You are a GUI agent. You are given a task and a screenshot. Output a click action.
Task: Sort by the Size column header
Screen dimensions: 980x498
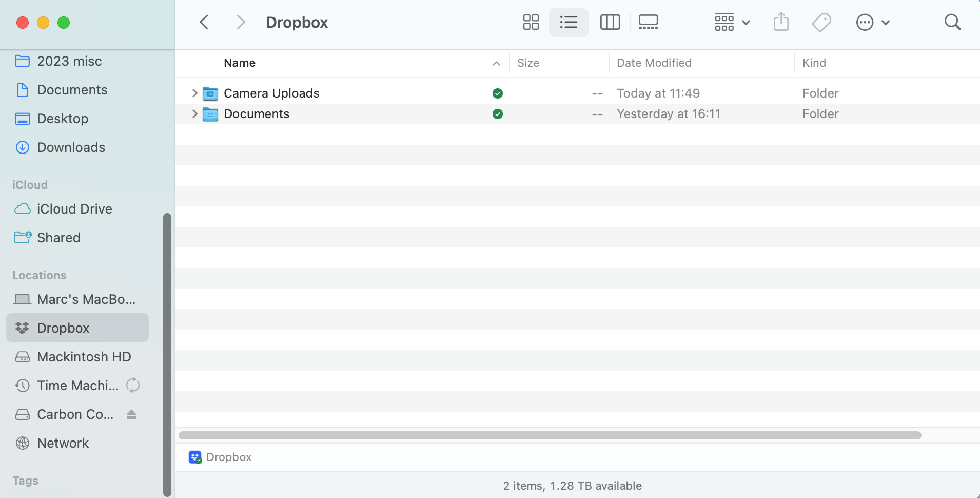(x=528, y=63)
